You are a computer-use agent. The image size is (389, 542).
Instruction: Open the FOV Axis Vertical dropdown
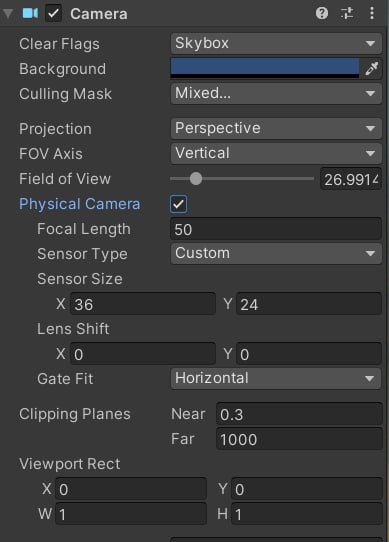[276, 153]
